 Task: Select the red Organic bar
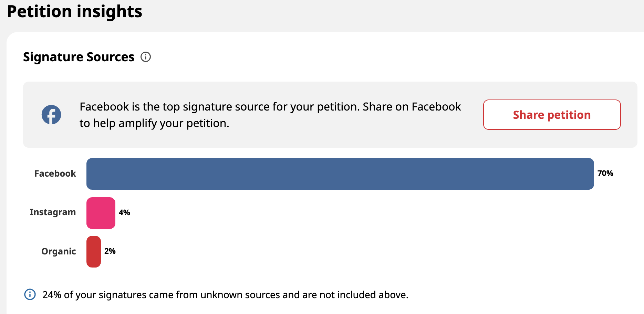pyautogui.click(x=94, y=252)
